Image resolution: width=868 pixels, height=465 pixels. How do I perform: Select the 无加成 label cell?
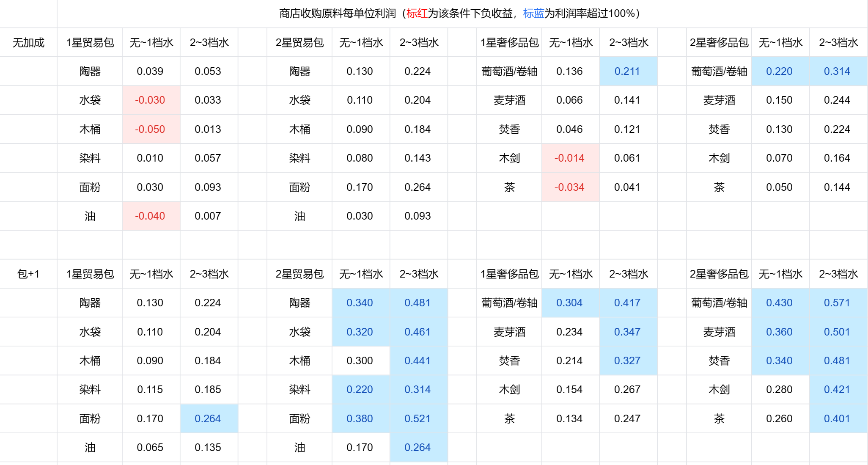[x=28, y=43]
